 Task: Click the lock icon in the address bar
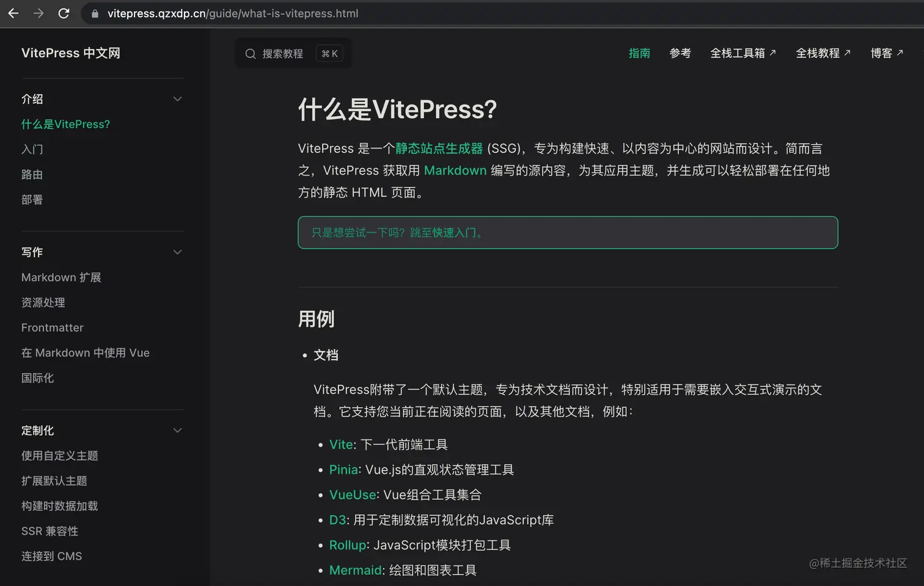95,13
